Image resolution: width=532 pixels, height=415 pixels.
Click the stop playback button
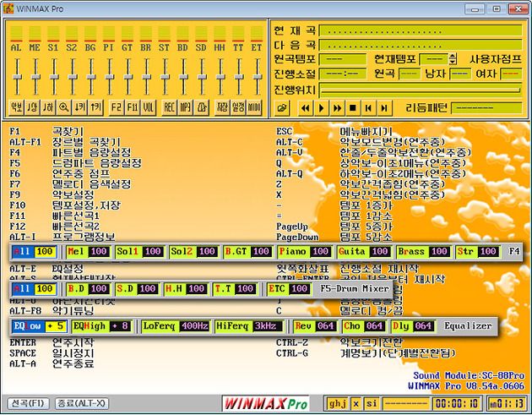pyautogui.click(x=353, y=108)
